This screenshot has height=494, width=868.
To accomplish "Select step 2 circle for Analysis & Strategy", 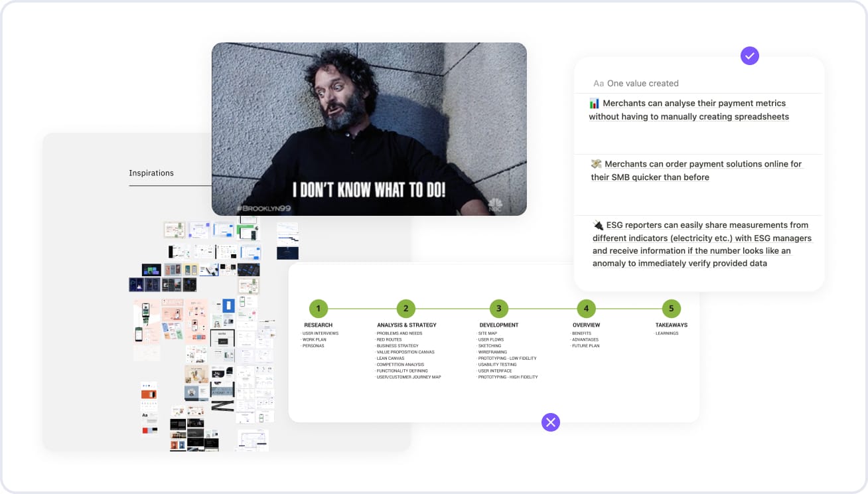I will click(x=405, y=308).
